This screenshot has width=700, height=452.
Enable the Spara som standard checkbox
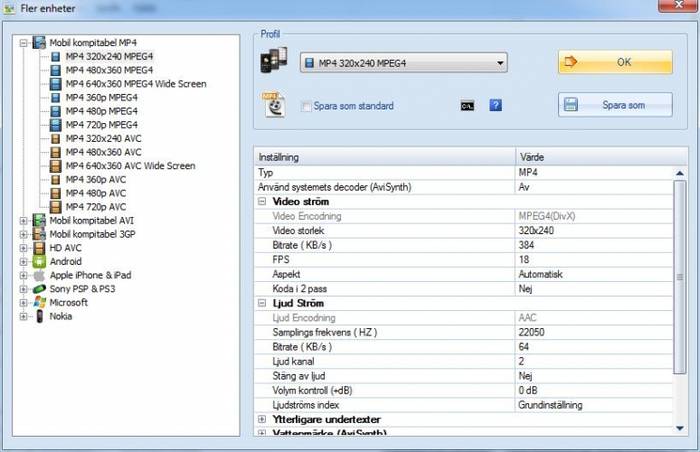pos(307,106)
